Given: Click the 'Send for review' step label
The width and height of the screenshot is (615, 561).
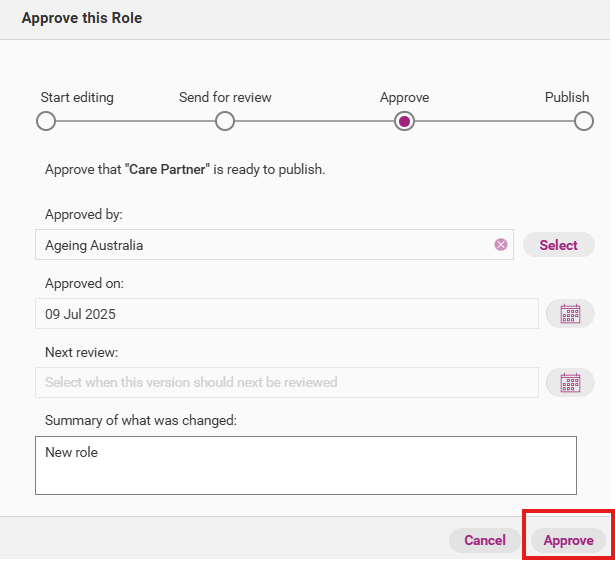Looking at the screenshot, I should [225, 98].
